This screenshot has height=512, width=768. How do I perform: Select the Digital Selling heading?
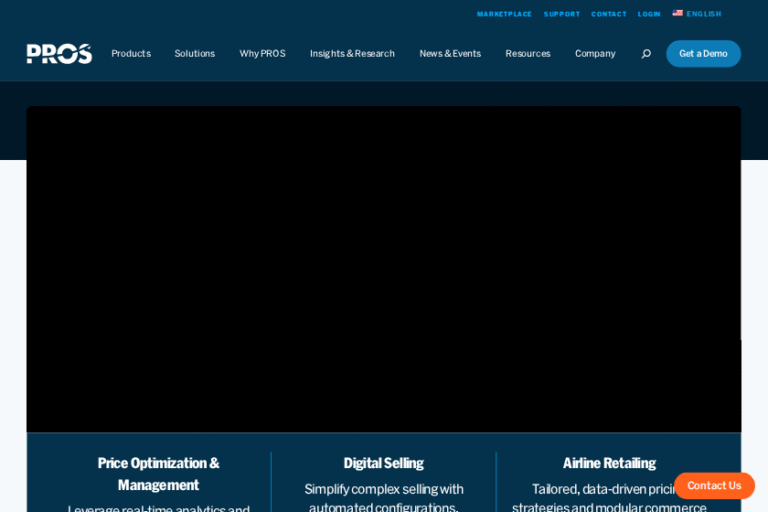point(383,463)
